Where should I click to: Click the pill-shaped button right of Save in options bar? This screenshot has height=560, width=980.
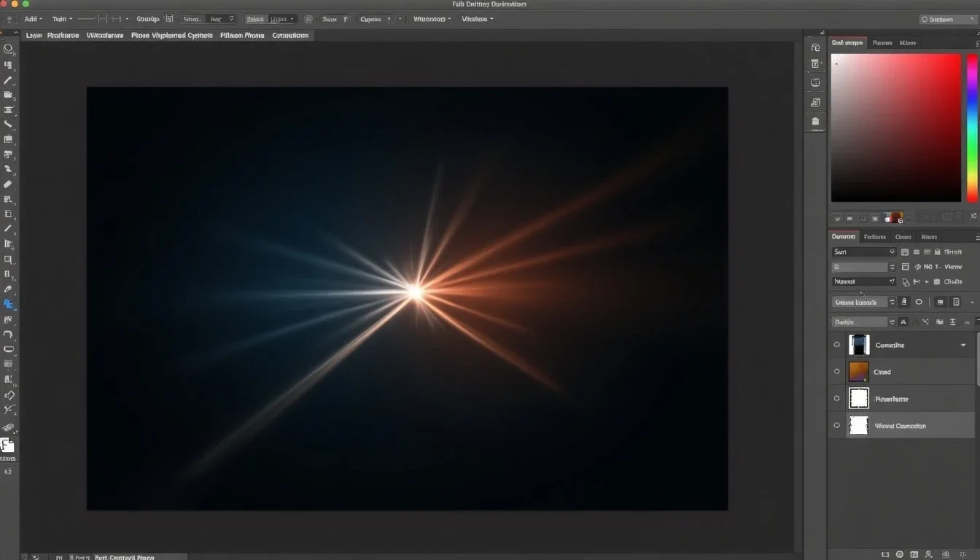coord(376,19)
